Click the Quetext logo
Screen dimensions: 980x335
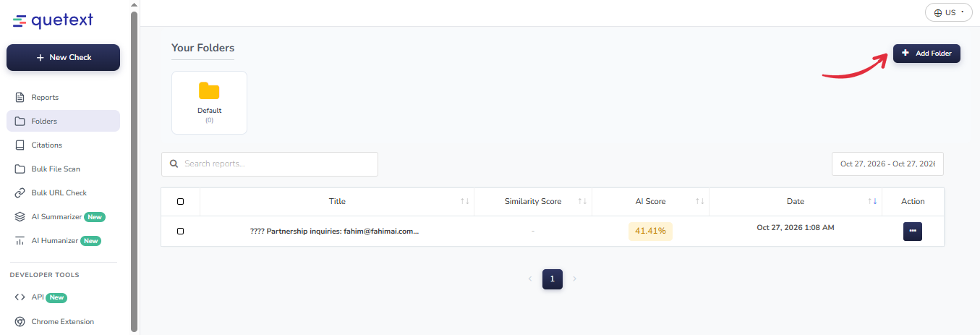(x=53, y=21)
